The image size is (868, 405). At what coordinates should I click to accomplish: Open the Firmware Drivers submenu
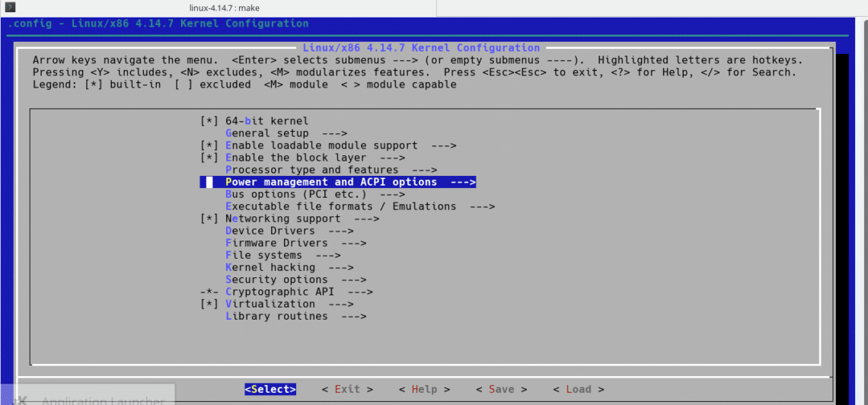point(296,244)
